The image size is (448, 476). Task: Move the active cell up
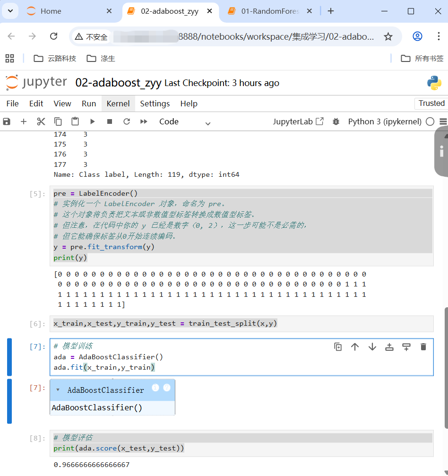pyautogui.click(x=355, y=347)
